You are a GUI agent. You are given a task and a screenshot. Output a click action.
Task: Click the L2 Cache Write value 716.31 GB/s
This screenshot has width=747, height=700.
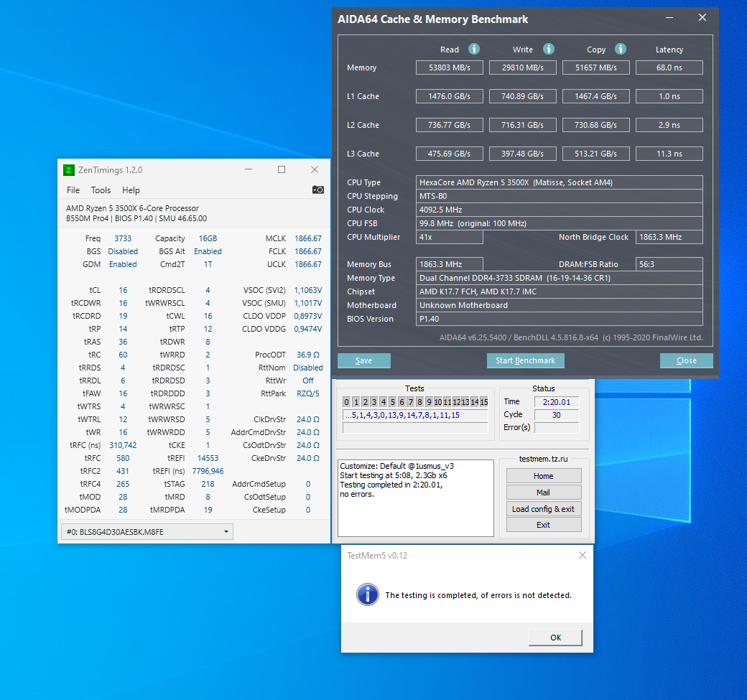click(x=523, y=125)
